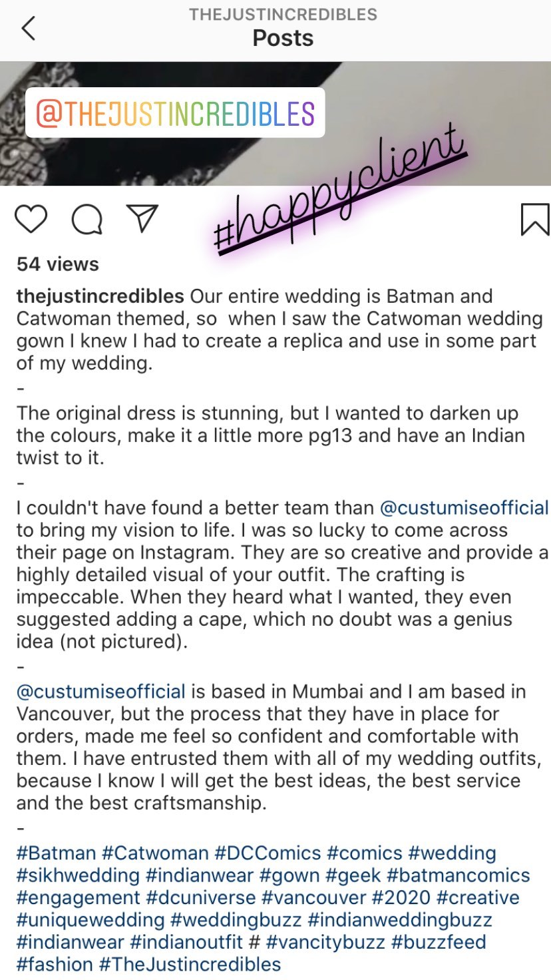Like the post with heart icon
The image size is (551, 980).
(31, 220)
